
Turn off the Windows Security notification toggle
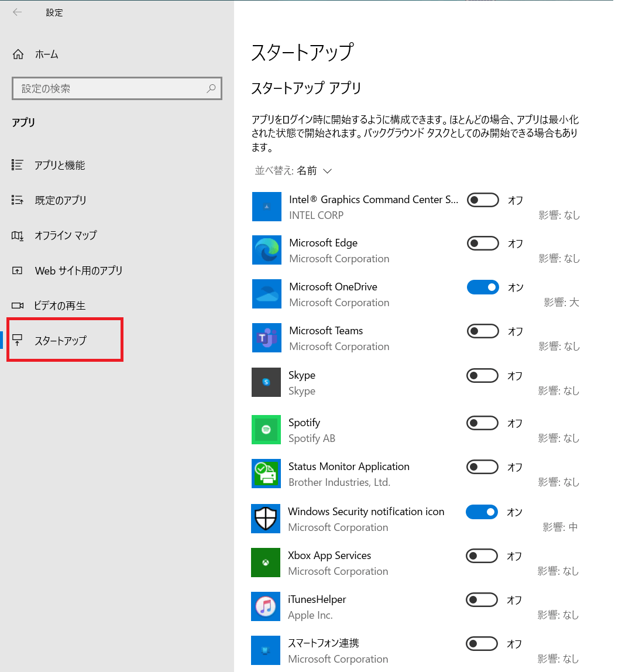pyautogui.click(x=482, y=512)
